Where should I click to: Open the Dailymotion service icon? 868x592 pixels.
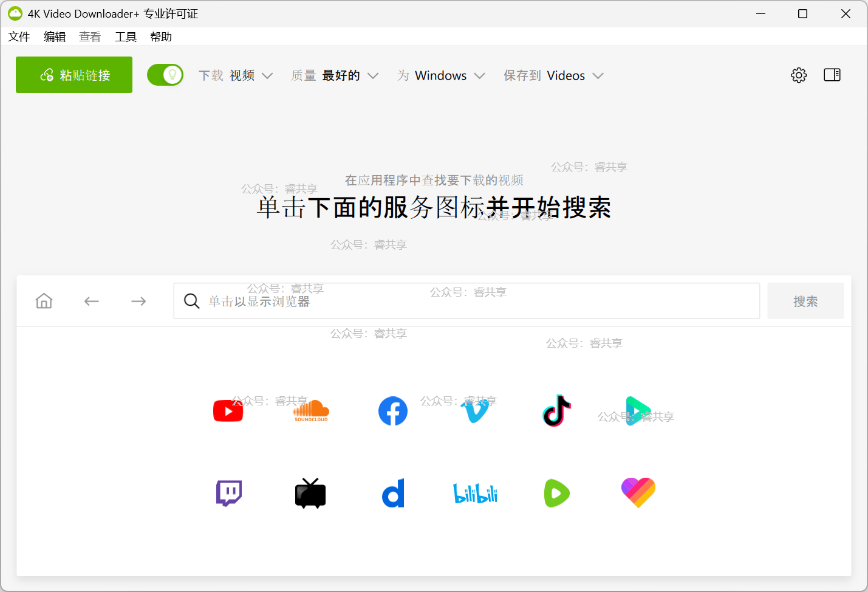[393, 493]
